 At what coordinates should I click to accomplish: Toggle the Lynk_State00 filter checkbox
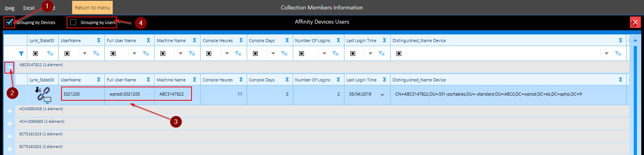[x=35, y=54]
